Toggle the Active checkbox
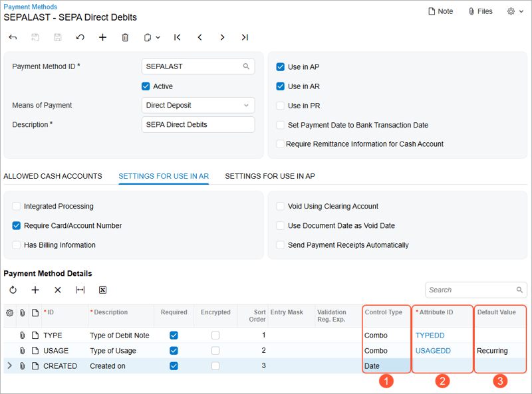 146,86
